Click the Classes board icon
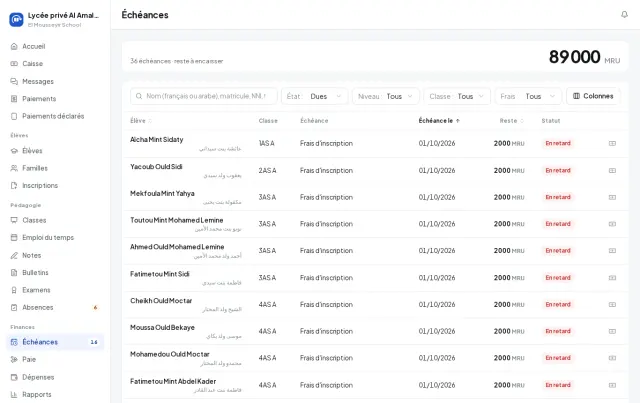Viewport: 640px width, 403px height. 14,220
